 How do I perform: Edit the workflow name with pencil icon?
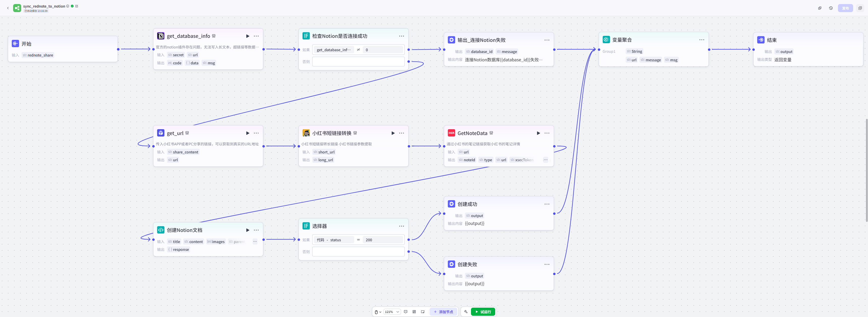pos(77,6)
